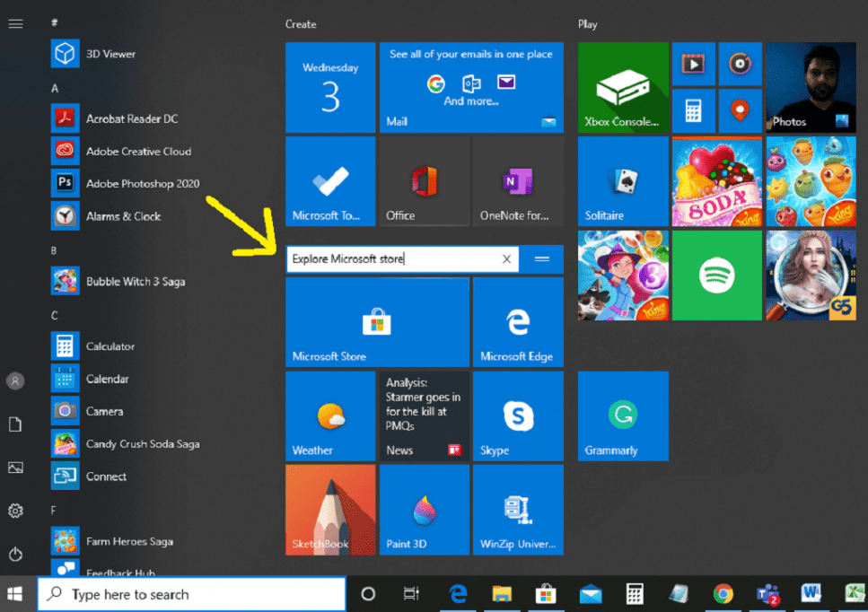Open the Weather tile
The image size is (868, 612).
(x=330, y=416)
